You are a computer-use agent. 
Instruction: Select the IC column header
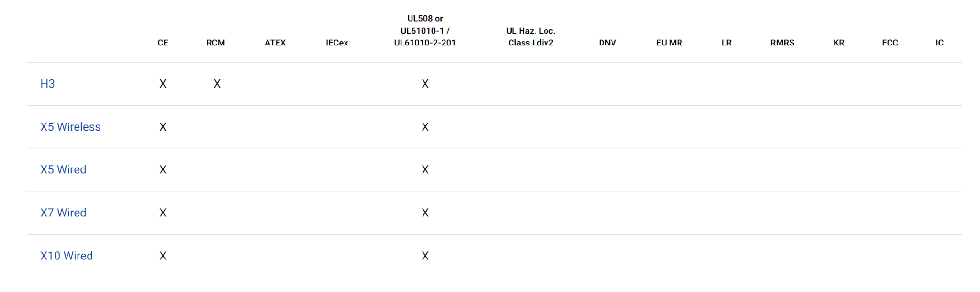point(939,43)
